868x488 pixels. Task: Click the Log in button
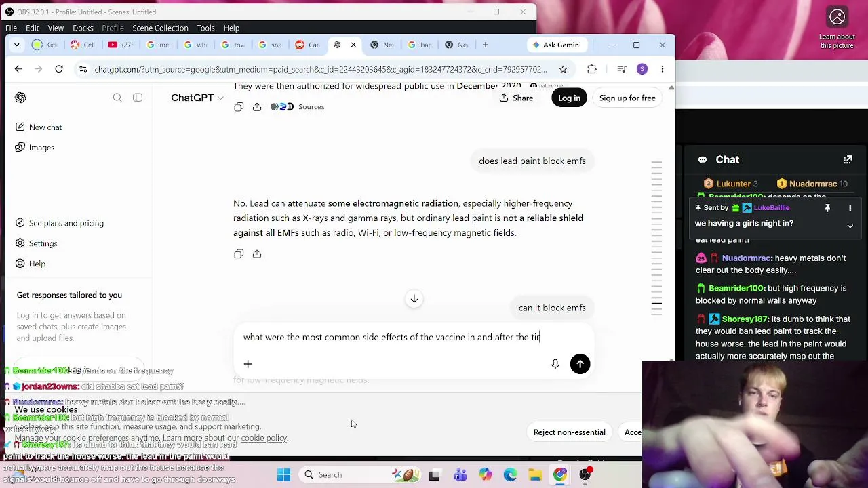[569, 98]
